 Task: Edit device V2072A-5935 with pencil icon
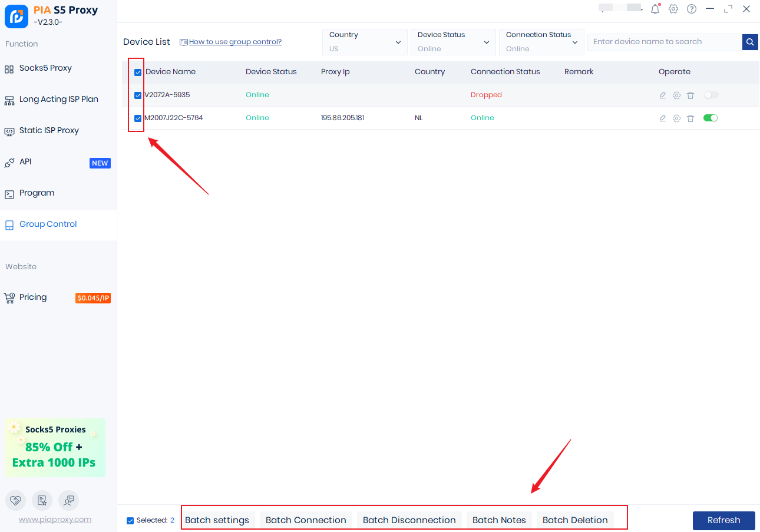point(662,95)
